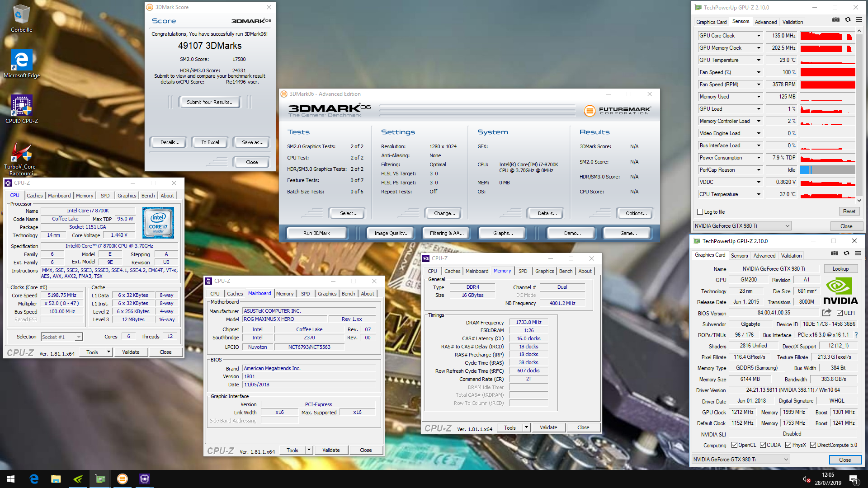Toggle the PhysX checkbox
Image resolution: width=868 pixels, height=488 pixels.
(788, 445)
